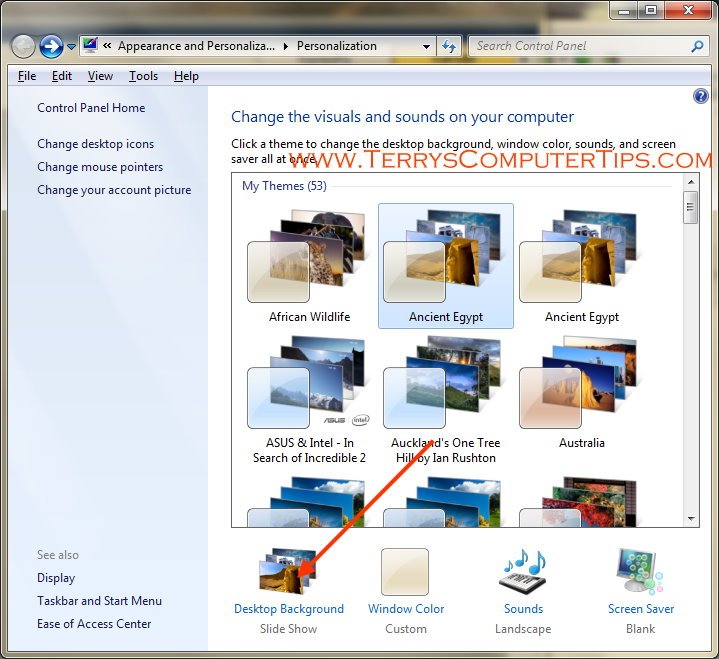Open the Tools menu
The width and height of the screenshot is (719, 659).
point(143,76)
